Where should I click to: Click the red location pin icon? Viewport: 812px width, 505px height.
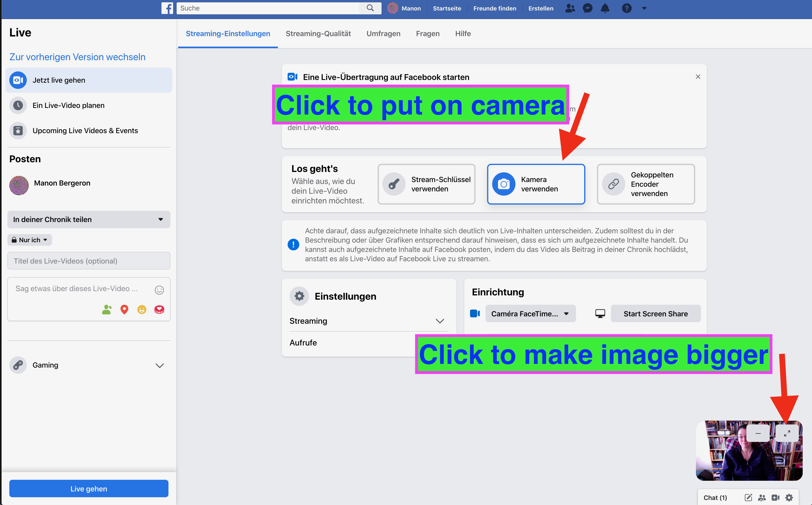click(x=124, y=310)
